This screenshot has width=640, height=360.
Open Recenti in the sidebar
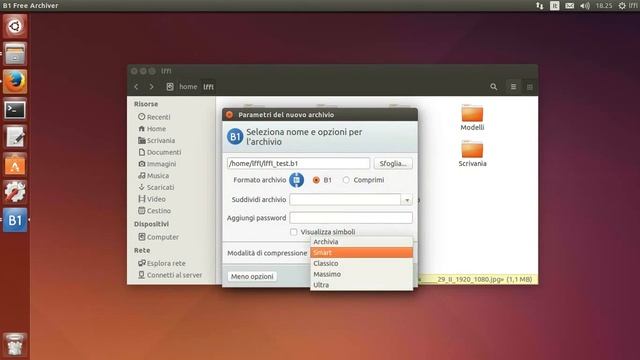tap(154, 117)
